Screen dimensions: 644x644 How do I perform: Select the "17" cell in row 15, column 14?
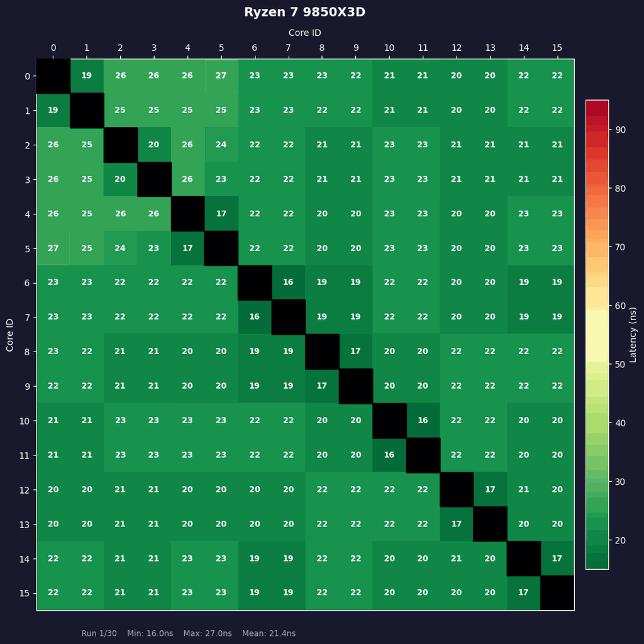[524, 592]
